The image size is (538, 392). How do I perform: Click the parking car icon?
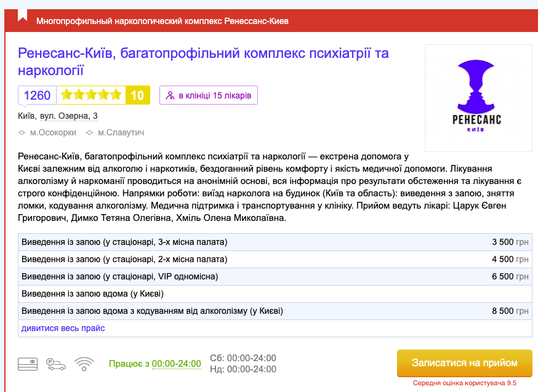point(56,364)
